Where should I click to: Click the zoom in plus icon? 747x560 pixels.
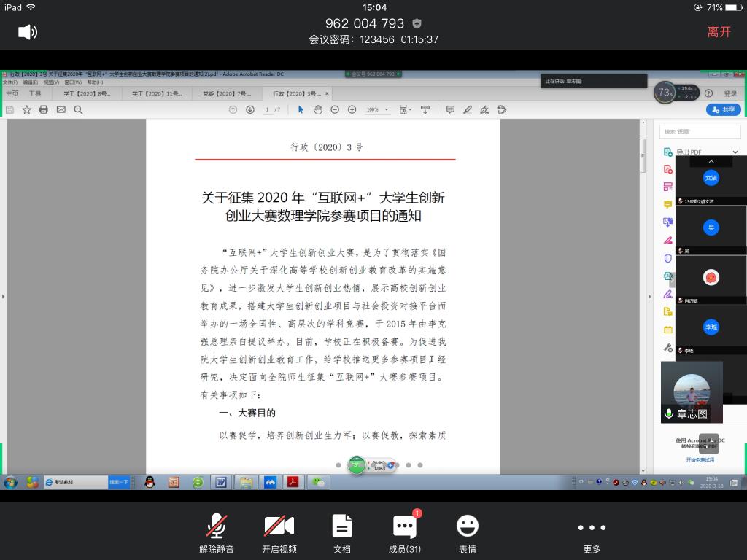click(x=352, y=109)
